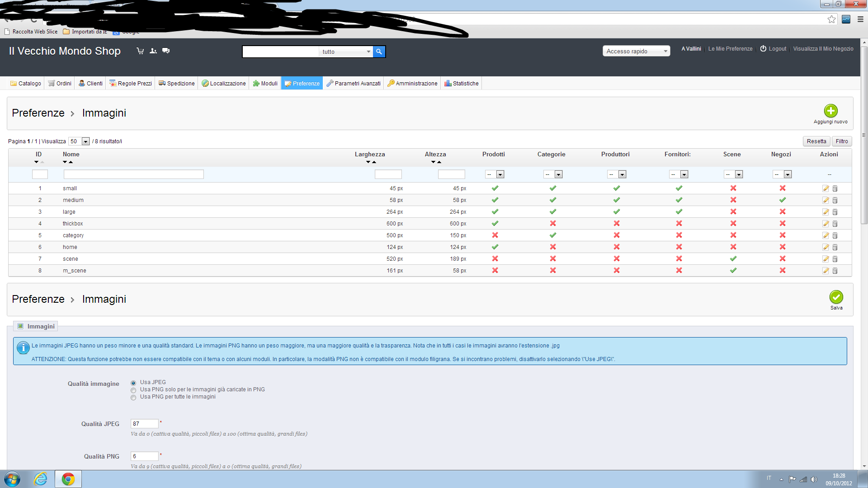
Task: Click delete trash icon for thickbox row
Action: [835, 224]
